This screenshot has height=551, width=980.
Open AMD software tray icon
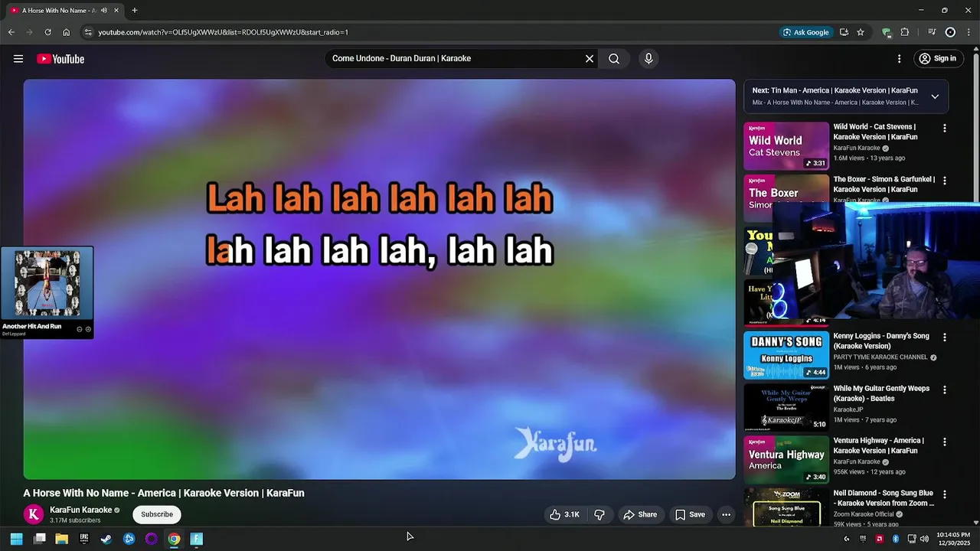click(x=879, y=539)
